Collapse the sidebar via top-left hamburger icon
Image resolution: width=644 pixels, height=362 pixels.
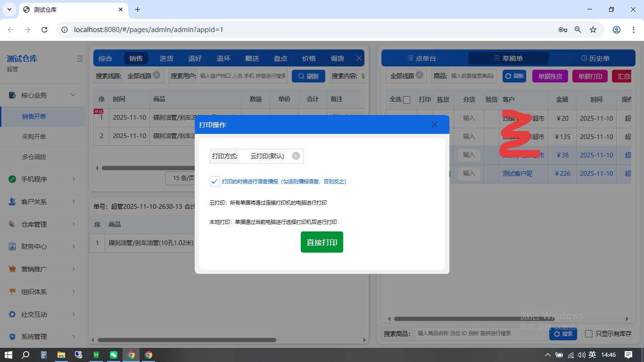80,58
